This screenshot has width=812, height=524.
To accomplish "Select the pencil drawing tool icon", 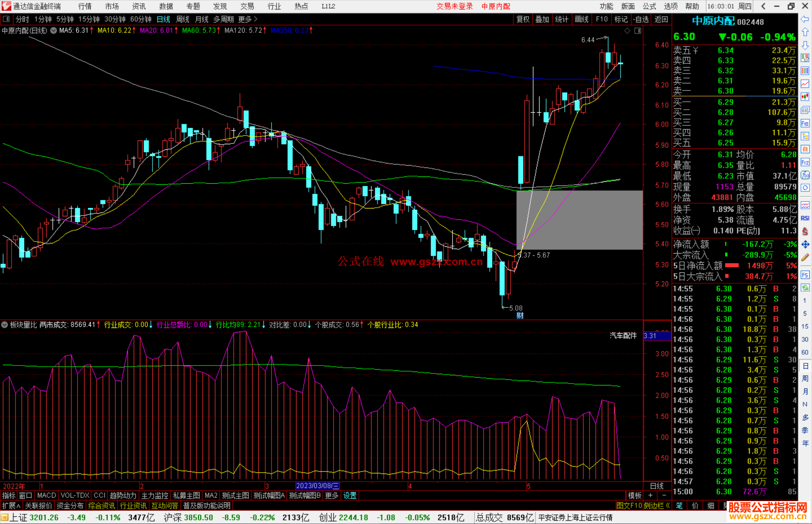I will pos(805,257).
